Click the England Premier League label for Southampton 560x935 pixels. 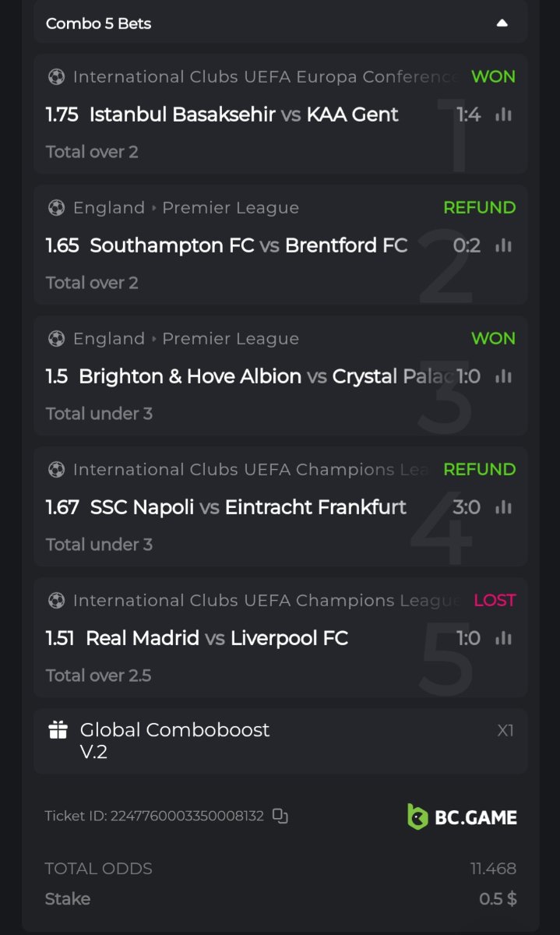(185, 208)
